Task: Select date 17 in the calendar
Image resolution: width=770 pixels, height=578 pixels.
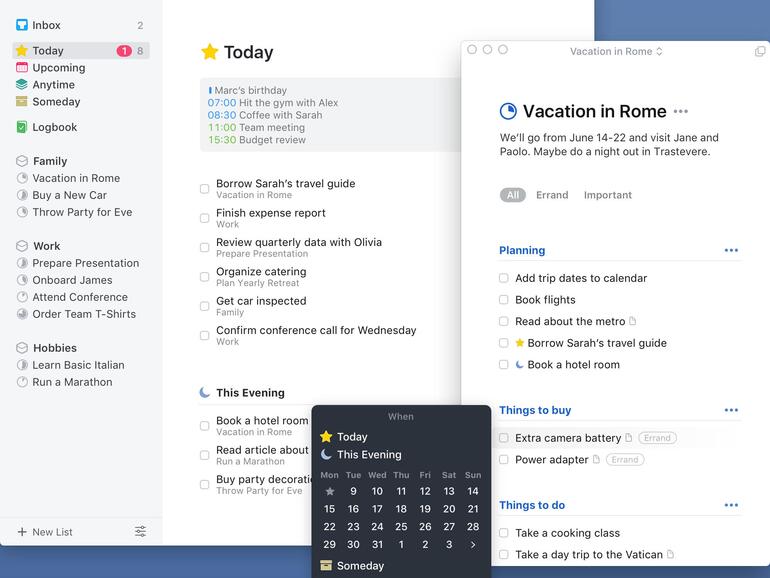Action: coord(377,509)
